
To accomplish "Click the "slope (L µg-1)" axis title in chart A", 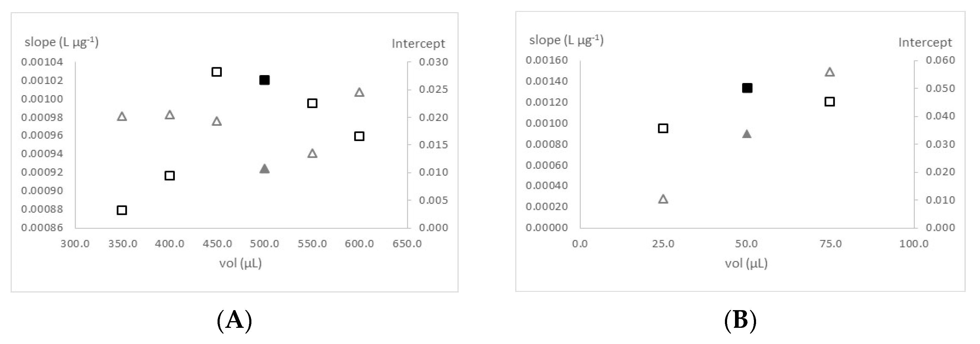I will [x=62, y=42].
